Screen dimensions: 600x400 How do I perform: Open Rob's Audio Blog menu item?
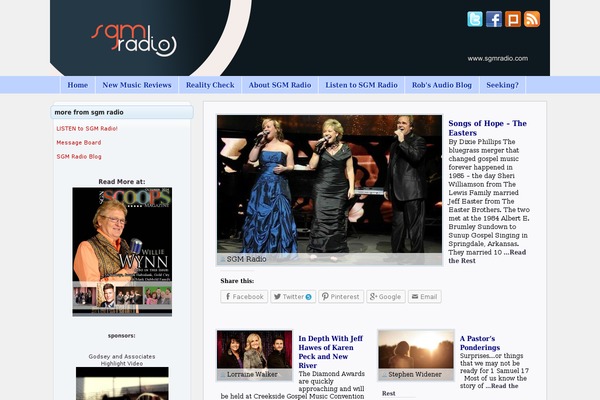pyautogui.click(x=442, y=85)
